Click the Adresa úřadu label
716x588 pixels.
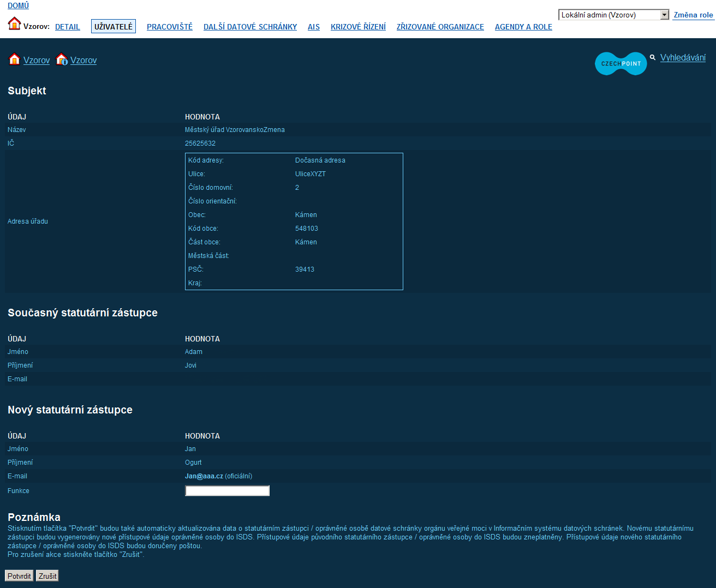[28, 221]
